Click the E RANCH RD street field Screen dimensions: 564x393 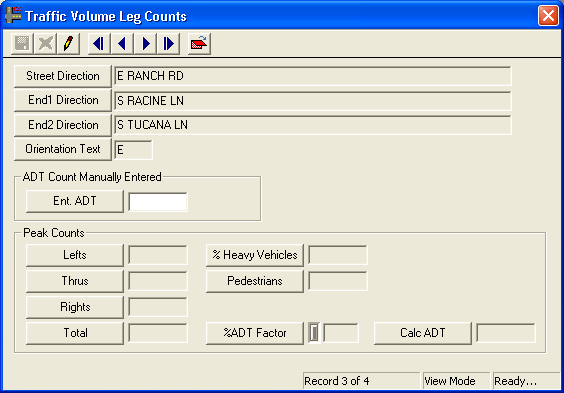click(313, 76)
